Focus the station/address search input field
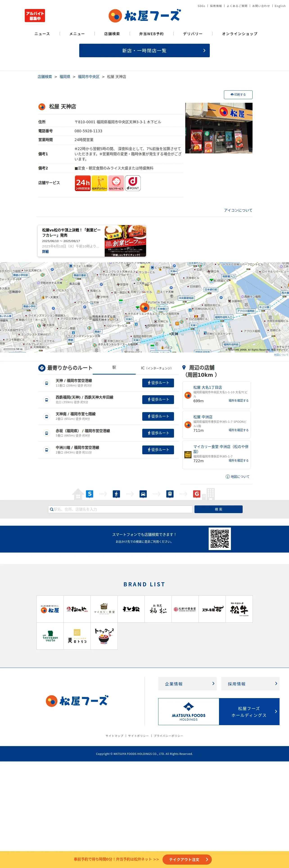 (120, 509)
